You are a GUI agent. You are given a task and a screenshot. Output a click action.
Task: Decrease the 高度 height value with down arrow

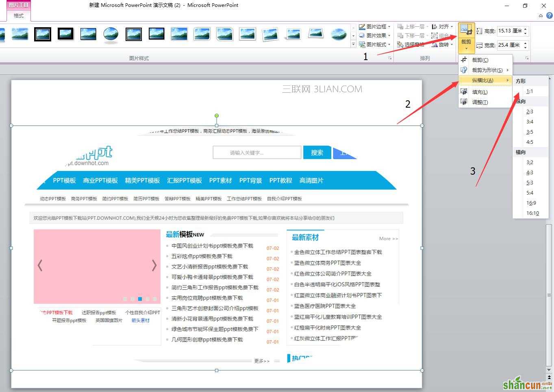526,33
